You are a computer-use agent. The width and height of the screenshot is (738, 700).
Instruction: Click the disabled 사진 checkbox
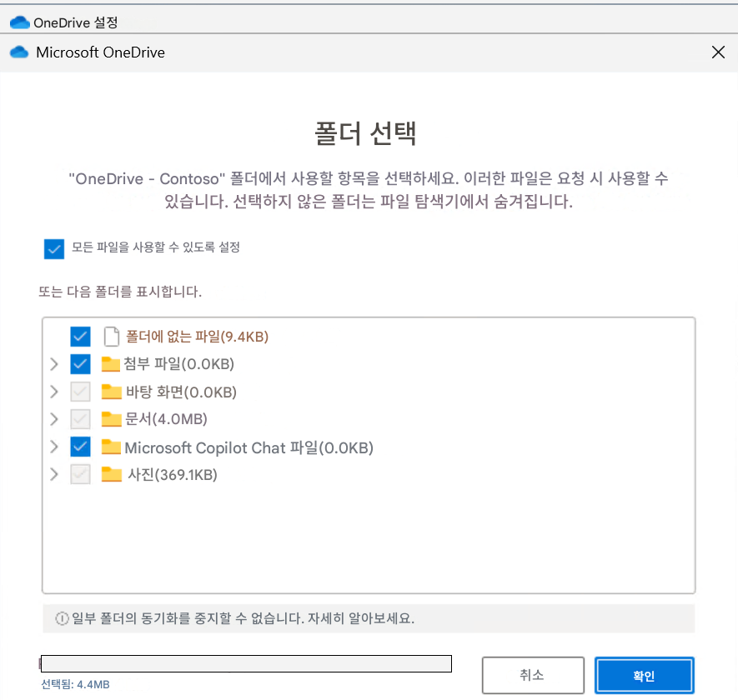(80, 474)
